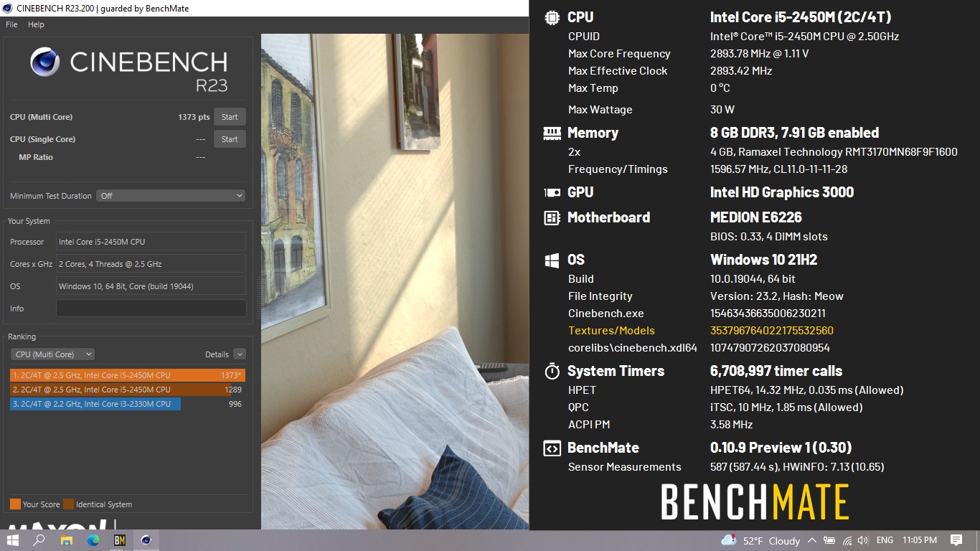Open File Explorer from taskbar

pos(66,540)
